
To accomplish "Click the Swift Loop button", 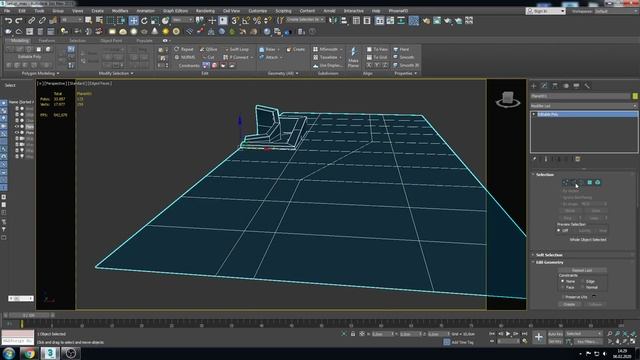I will click(236, 49).
